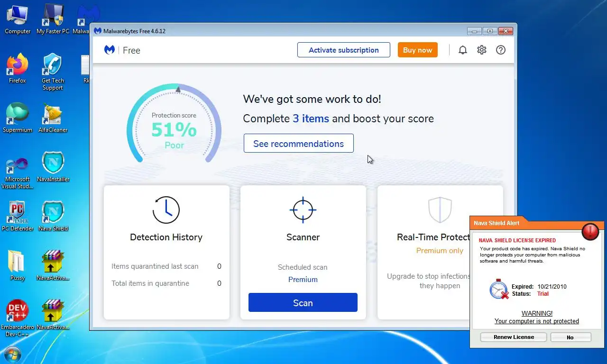Click the expired clock icon in Nava Shield Alert
The height and width of the screenshot is (364, 607).
tap(499, 289)
